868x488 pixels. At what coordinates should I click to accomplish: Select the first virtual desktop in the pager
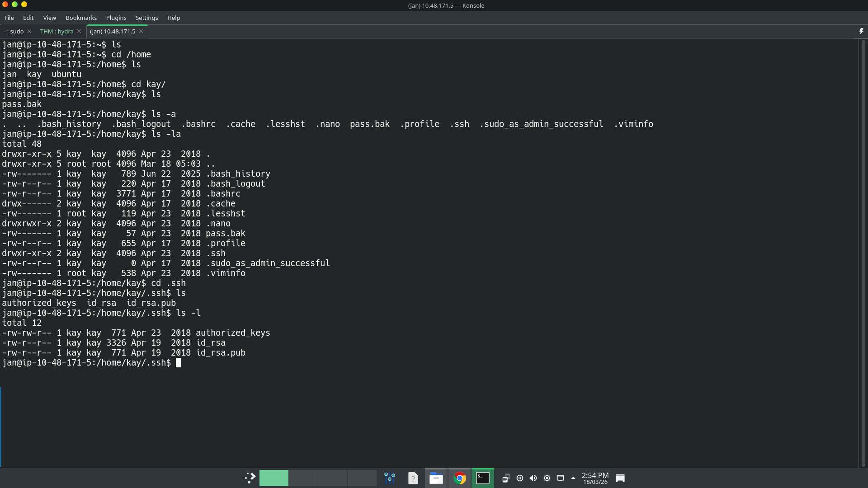[274, 478]
